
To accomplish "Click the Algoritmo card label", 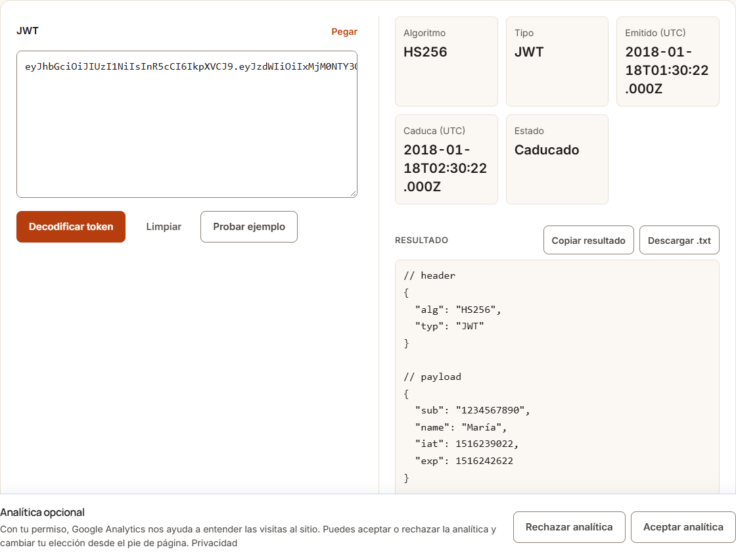I will pyautogui.click(x=425, y=34).
